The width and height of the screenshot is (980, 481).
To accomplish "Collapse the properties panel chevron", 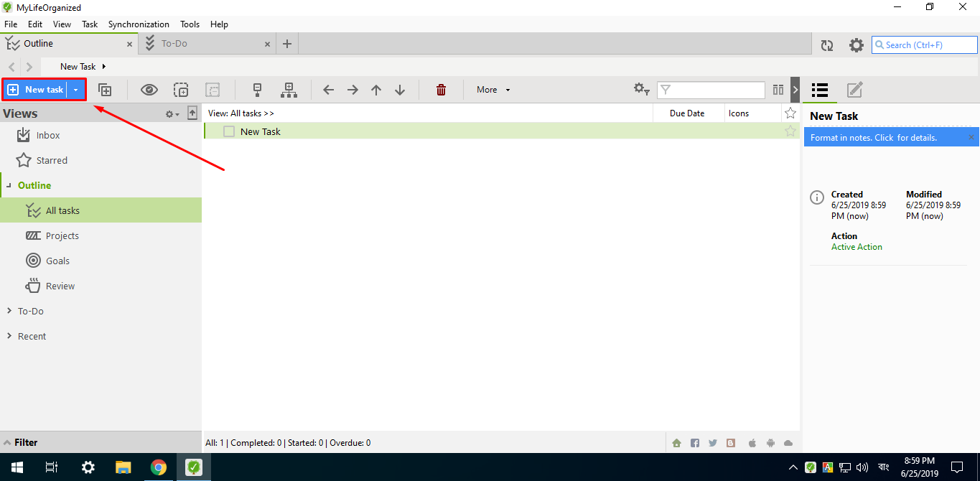I will [x=795, y=90].
